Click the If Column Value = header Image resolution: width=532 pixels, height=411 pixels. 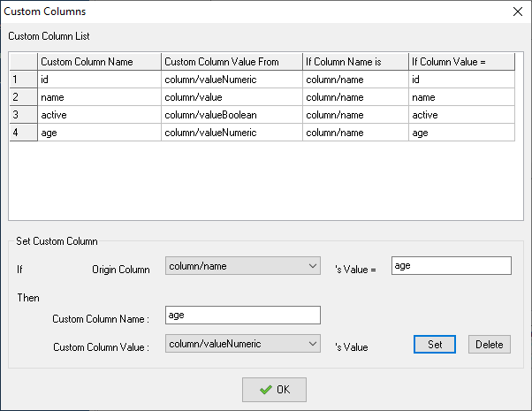462,62
